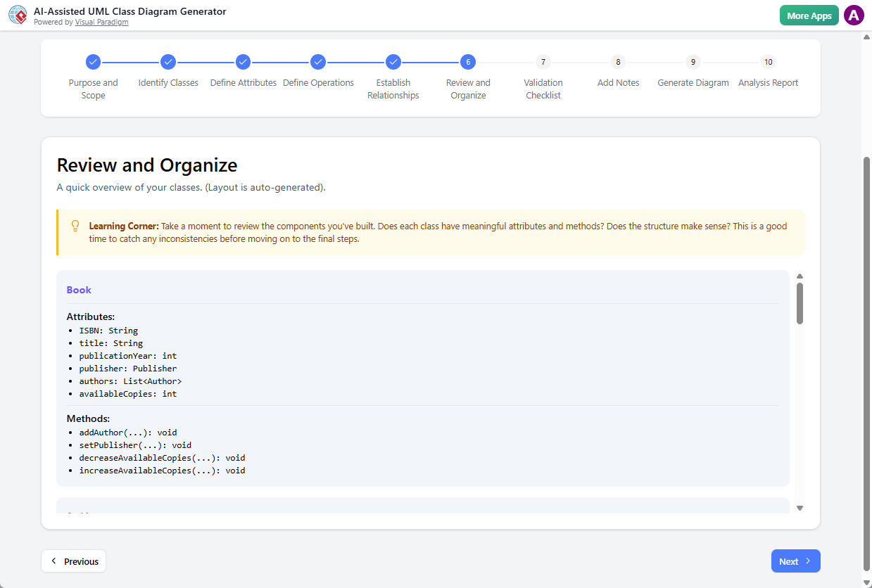872x588 pixels.
Task: Go to step 2 Identify Classes checkmark
Action: (168, 62)
